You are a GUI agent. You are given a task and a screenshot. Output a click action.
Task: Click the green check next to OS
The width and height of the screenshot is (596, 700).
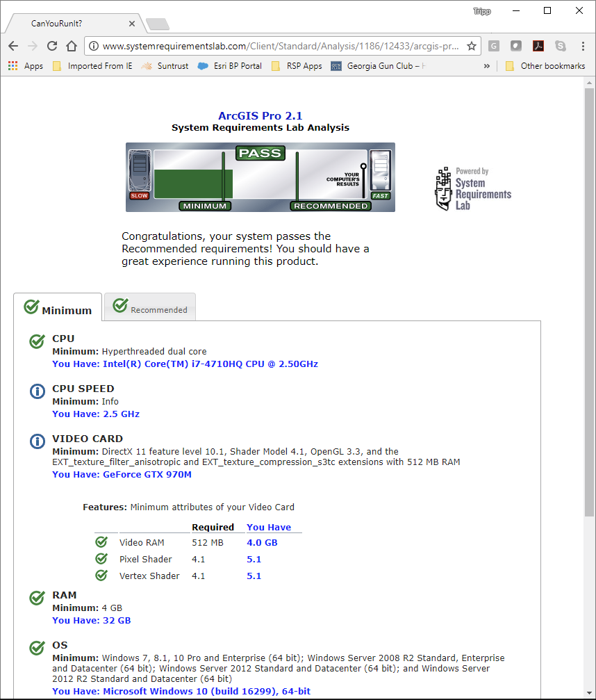point(37,647)
